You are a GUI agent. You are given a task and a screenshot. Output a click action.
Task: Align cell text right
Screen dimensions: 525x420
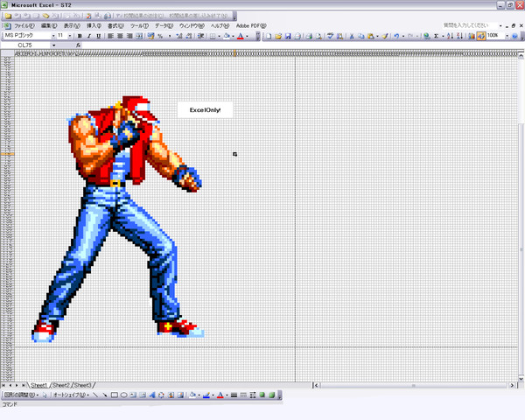click(x=129, y=36)
